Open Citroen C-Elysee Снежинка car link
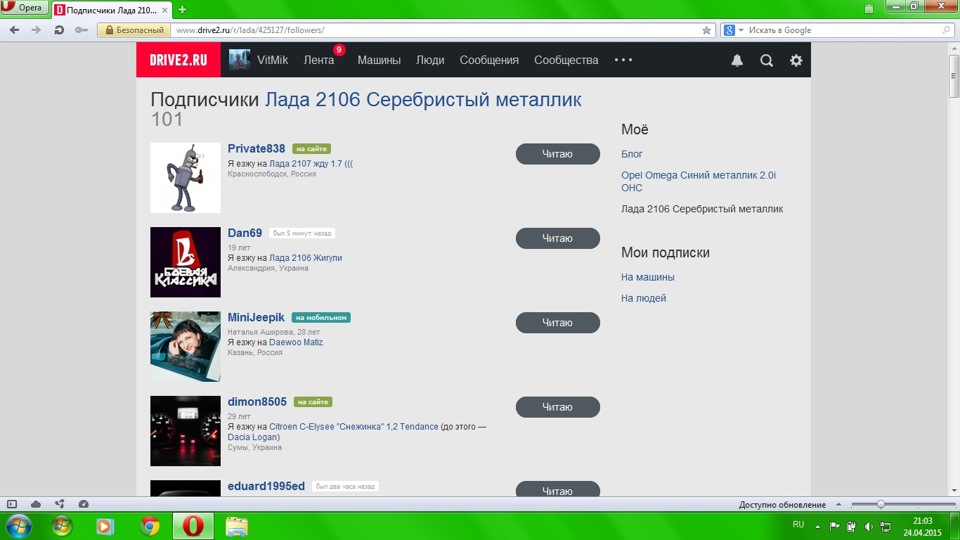960x540 pixels. tap(354, 427)
